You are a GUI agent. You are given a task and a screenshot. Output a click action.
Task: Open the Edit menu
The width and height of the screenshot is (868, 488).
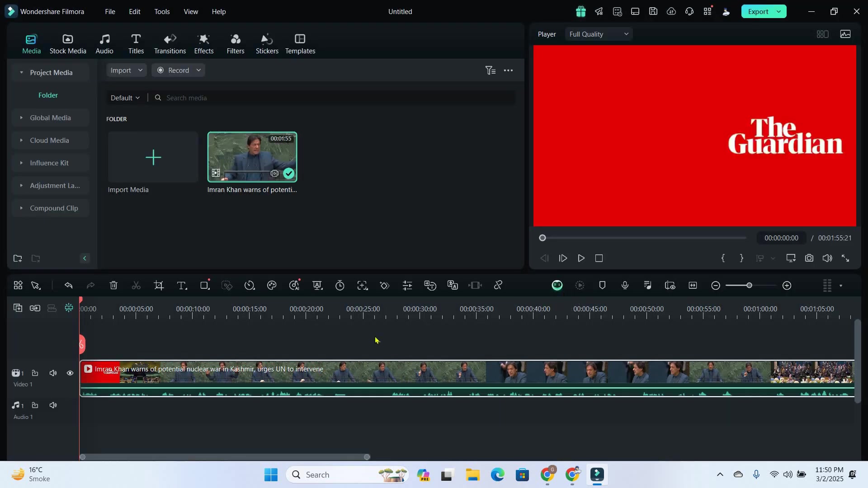click(135, 12)
